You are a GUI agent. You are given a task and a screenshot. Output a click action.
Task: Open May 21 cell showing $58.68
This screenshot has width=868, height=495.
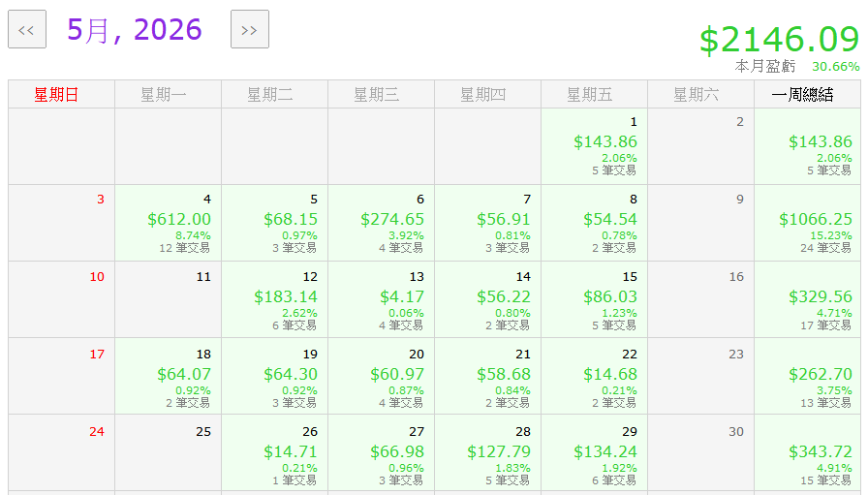487,378
